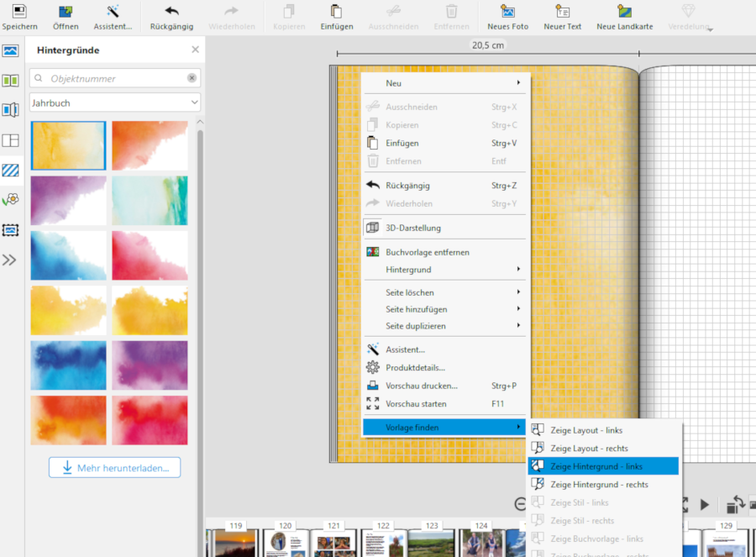Click the Objektnummer search field
This screenshot has height=557, width=756.
coord(109,78)
